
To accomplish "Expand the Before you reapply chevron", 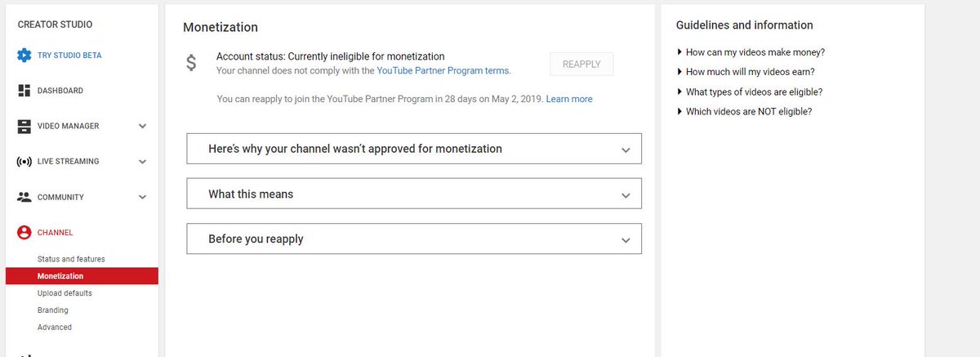I will pos(626,240).
